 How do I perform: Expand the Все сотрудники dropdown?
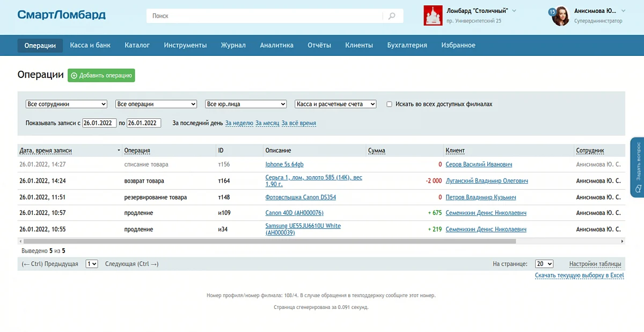coord(67,104)
